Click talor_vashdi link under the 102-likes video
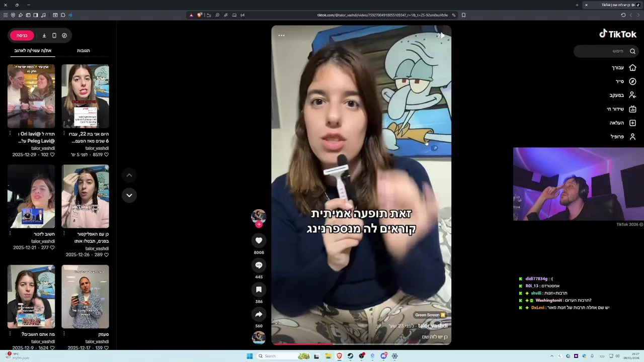This screenshot has width=644, height=362. pyautogui.click(x=43, y=148)
